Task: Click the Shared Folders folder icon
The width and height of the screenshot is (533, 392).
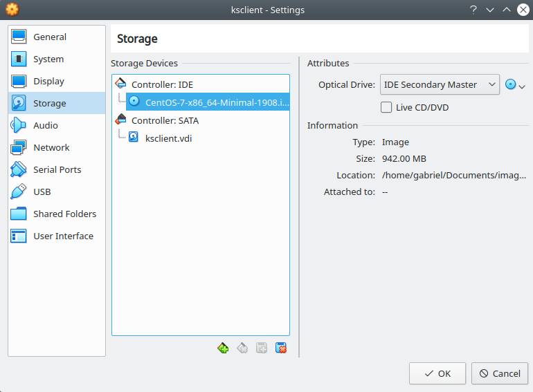Action: [x=19, y=214]
